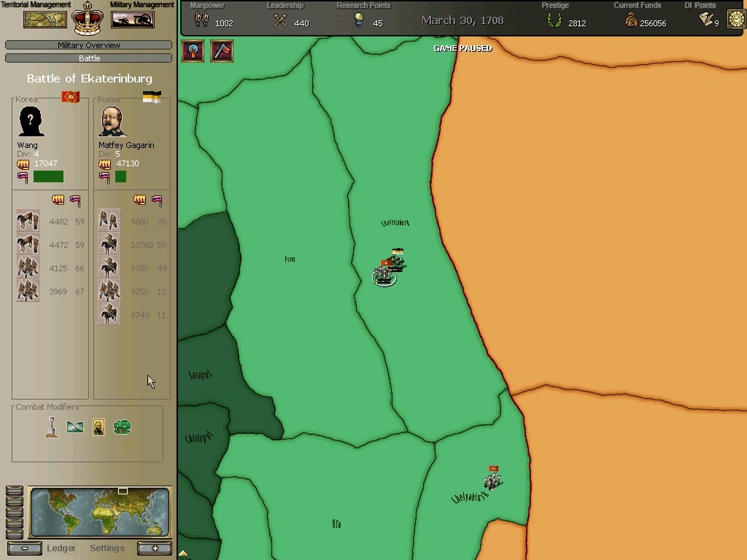Open Military Management cannon icon
The image size is (747, 560).
[x=133, y=20]
